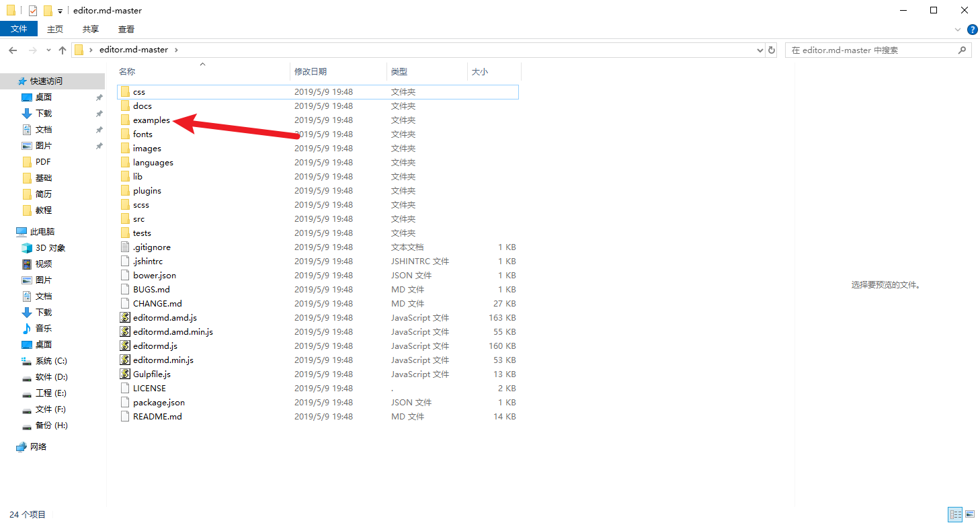Screen dimensions: 980x523
Task: Sort by the 类型 column header
Action: point(427,71)
